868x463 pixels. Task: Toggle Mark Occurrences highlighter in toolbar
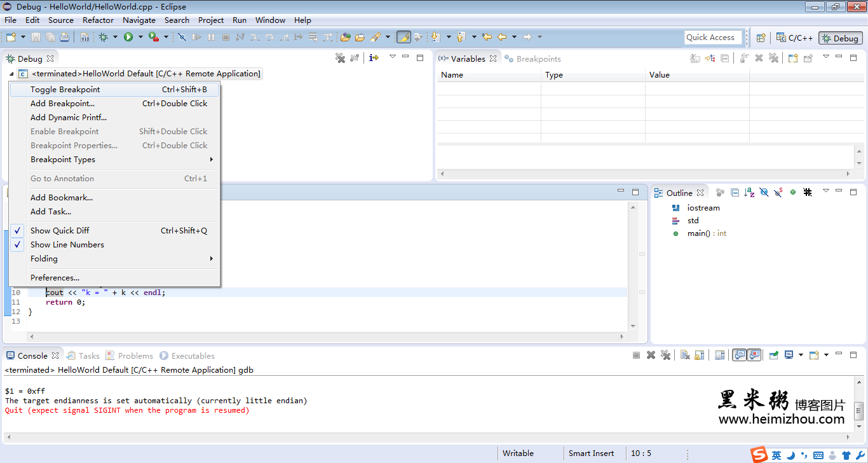403,38
